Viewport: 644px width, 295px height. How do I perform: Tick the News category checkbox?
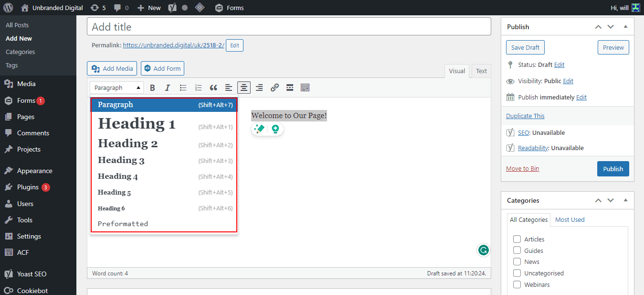(x=517, y=262)
